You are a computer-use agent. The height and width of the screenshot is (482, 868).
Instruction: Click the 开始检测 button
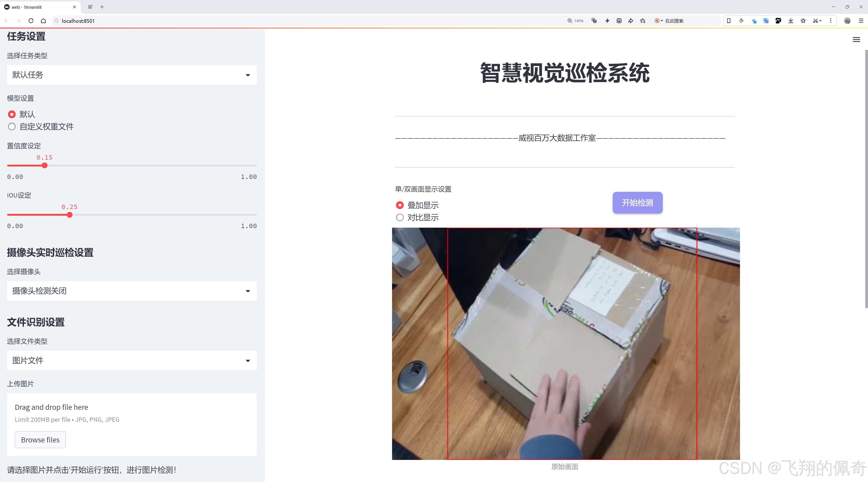click(x=637, y=203)
